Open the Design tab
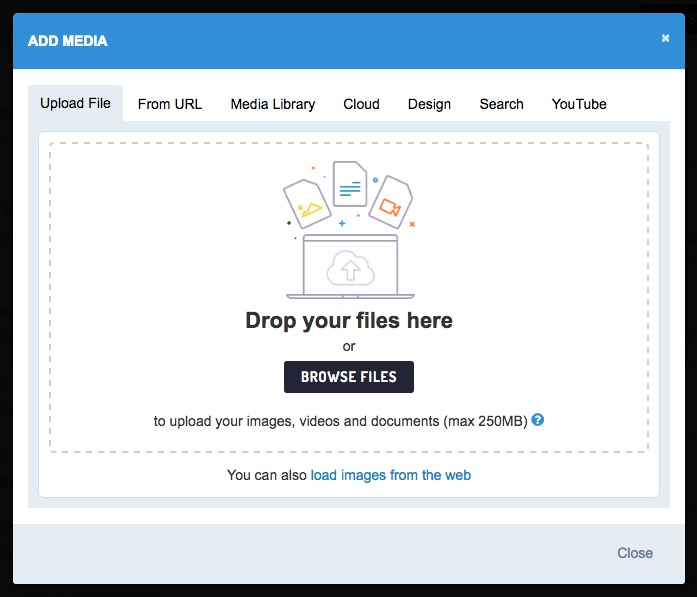 [x=429, y=104]
